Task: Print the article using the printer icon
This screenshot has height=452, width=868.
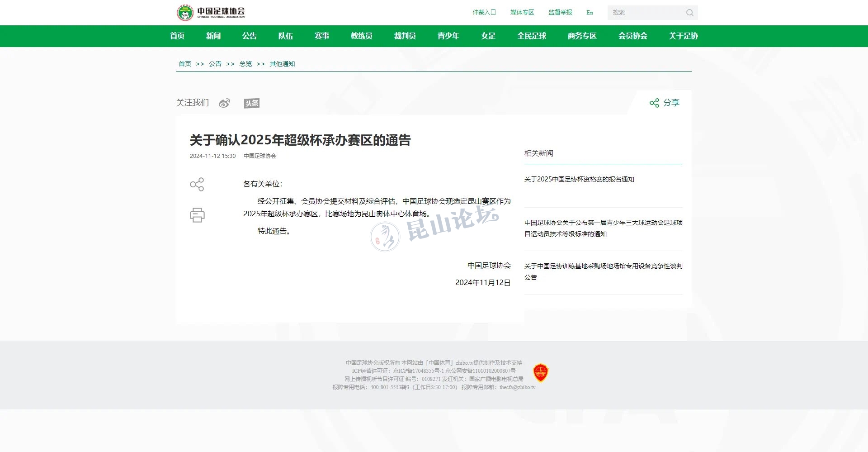Action: coord(197,215)
